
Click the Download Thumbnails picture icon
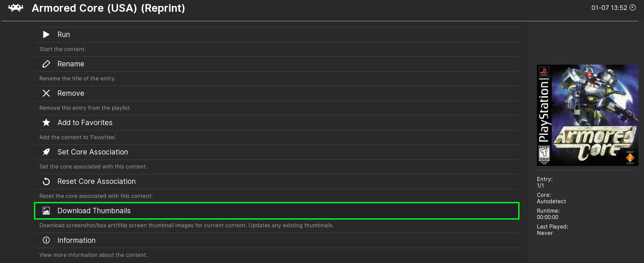point(46,211)
